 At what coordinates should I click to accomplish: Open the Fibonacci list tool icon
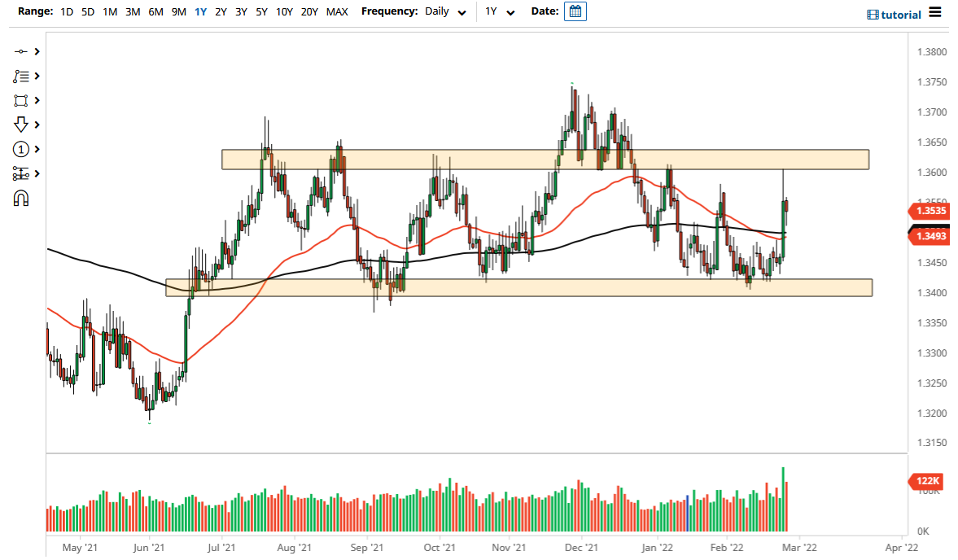21,77
